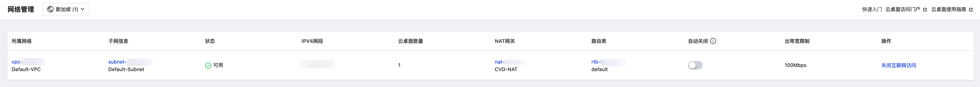
Task: Click the chevron arrow next to 新加坡 (1)
Action: 82,9
